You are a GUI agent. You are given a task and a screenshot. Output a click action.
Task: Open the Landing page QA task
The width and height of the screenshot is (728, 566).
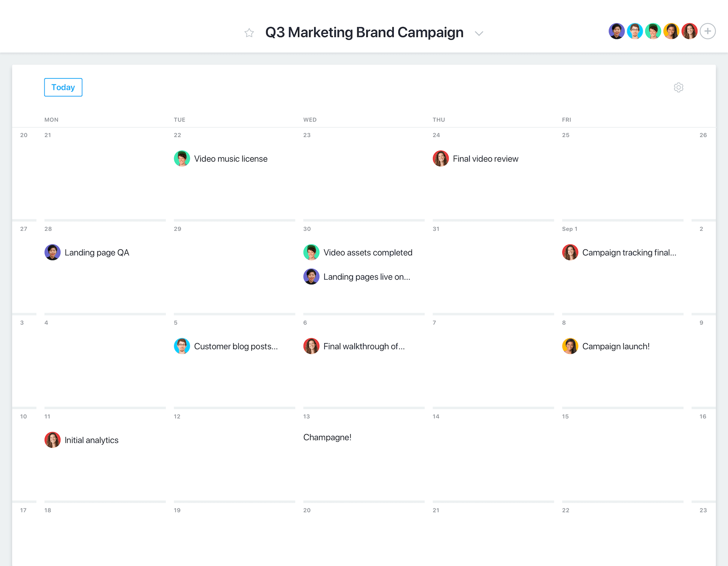click(97, 252)
